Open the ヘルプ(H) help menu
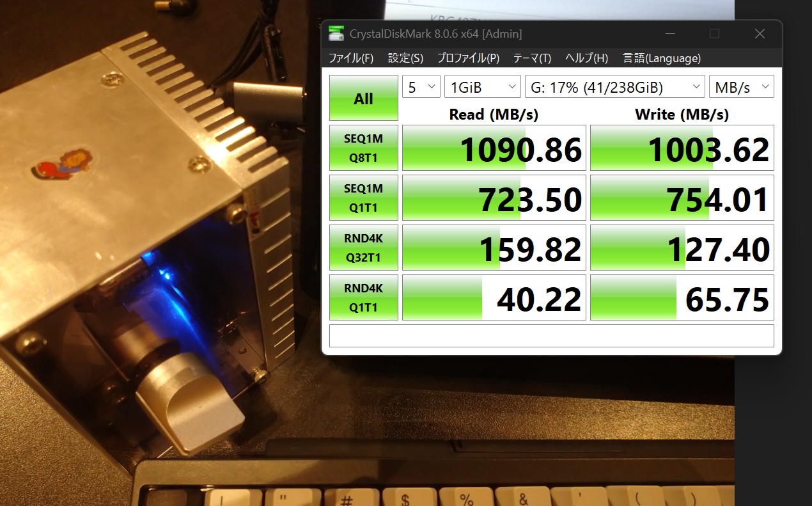Image resolution: width=812 pixels, height=506 pixels. (586, 58)
